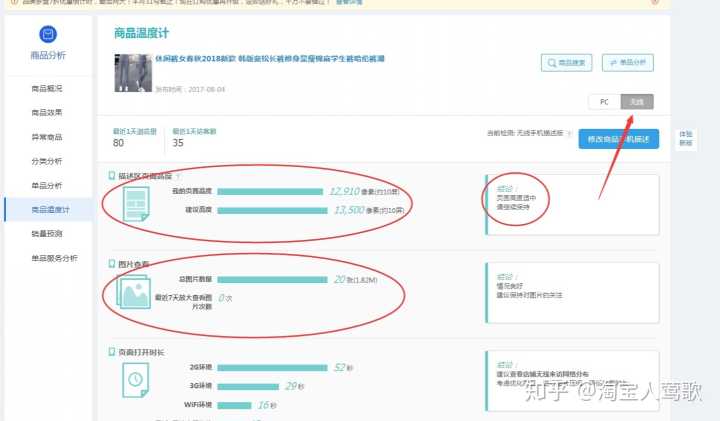The image size is (720, 421).
Task: Click the visitor value 80
Action: [118, 143]
